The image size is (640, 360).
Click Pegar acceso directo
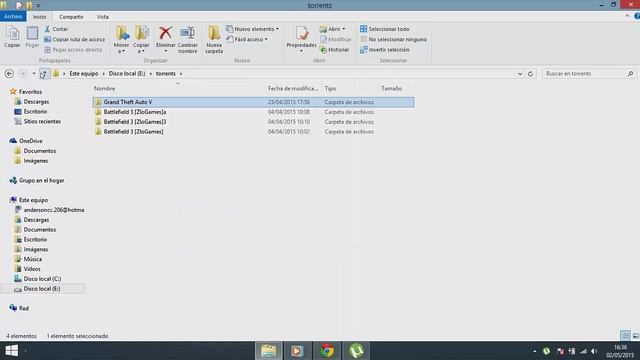(73, 49)
